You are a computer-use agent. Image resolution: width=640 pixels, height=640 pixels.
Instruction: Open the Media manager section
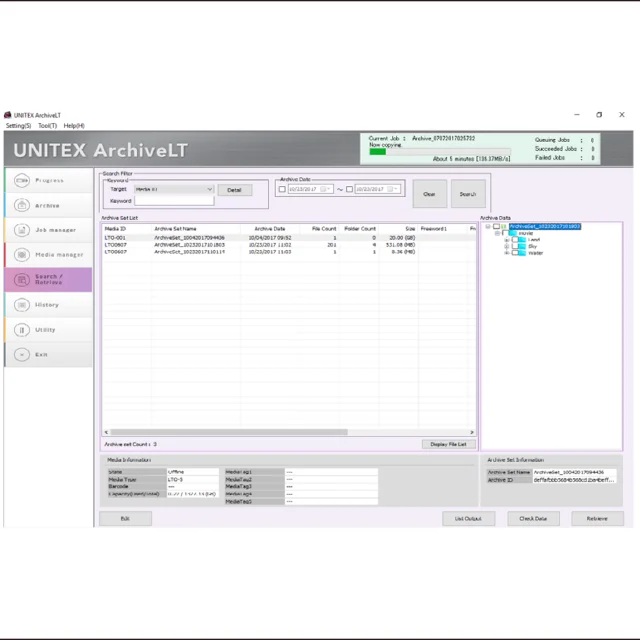coord(48,255)
